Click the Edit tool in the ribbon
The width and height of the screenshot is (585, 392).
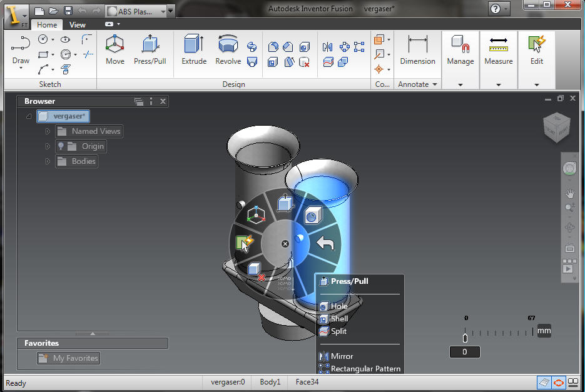pos(536,49)
